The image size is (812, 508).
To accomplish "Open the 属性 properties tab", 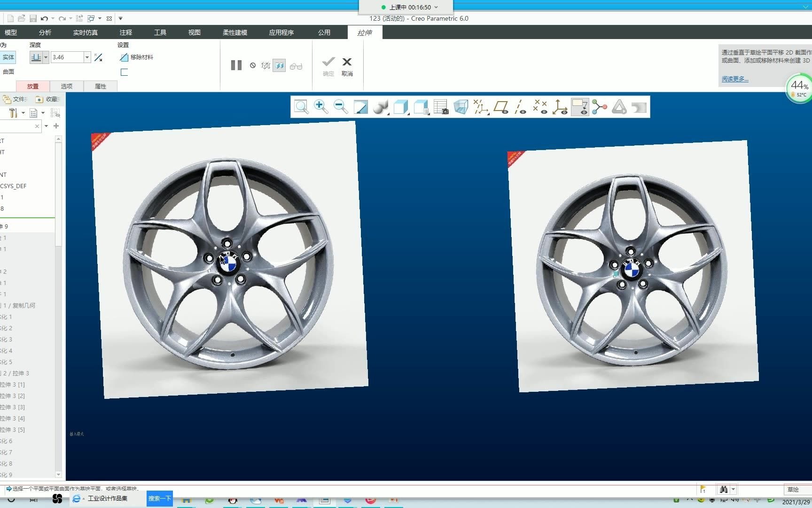I will coord(101,86).
